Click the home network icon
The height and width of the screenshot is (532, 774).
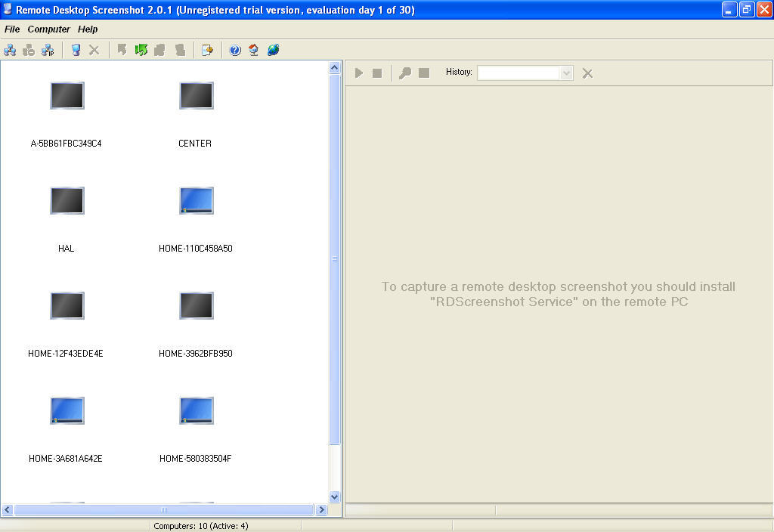click(255, 50)
